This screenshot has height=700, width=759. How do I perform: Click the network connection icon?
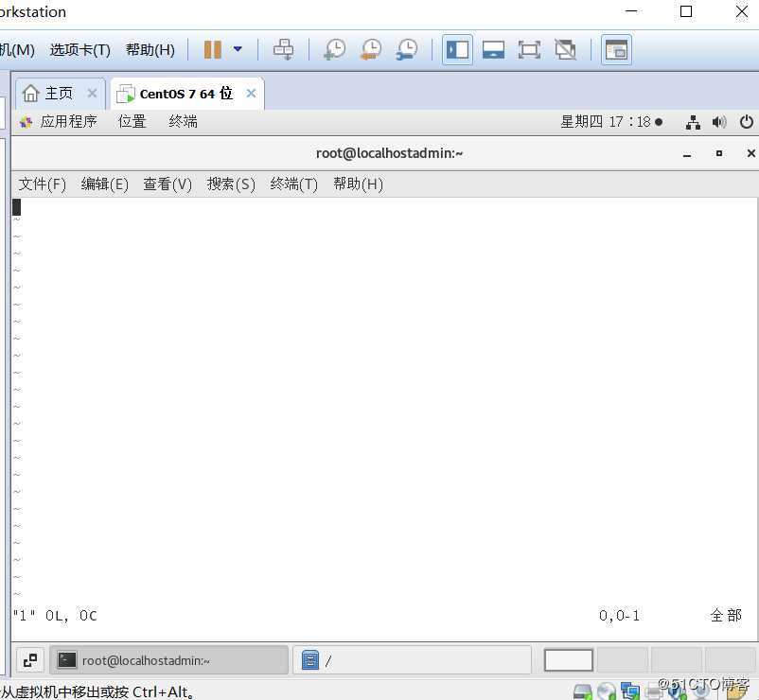(x=693, y=122)
